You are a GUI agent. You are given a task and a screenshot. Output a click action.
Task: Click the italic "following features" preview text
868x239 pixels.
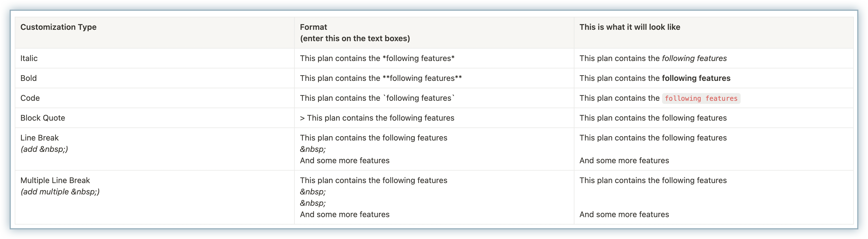coord(694,58)
